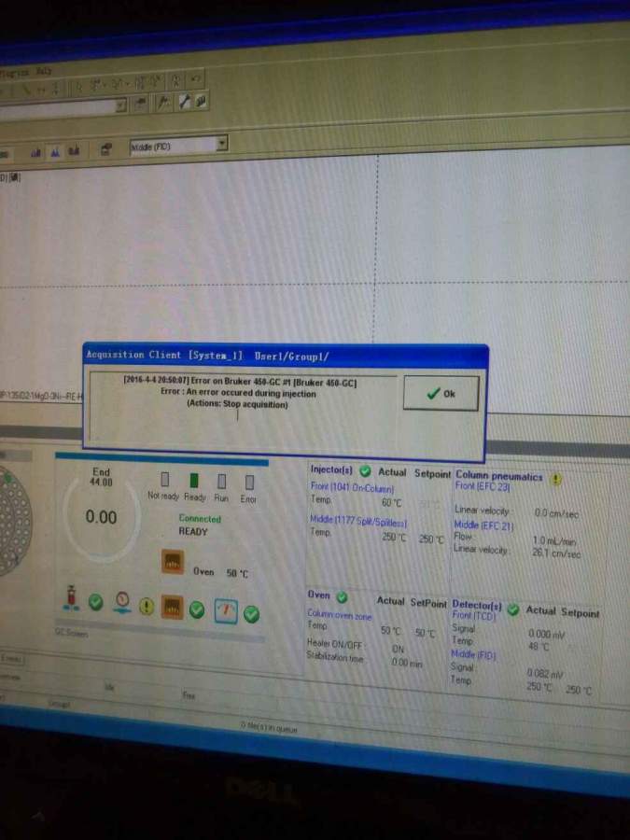Select the GC Screen tab label

(71, 633)
